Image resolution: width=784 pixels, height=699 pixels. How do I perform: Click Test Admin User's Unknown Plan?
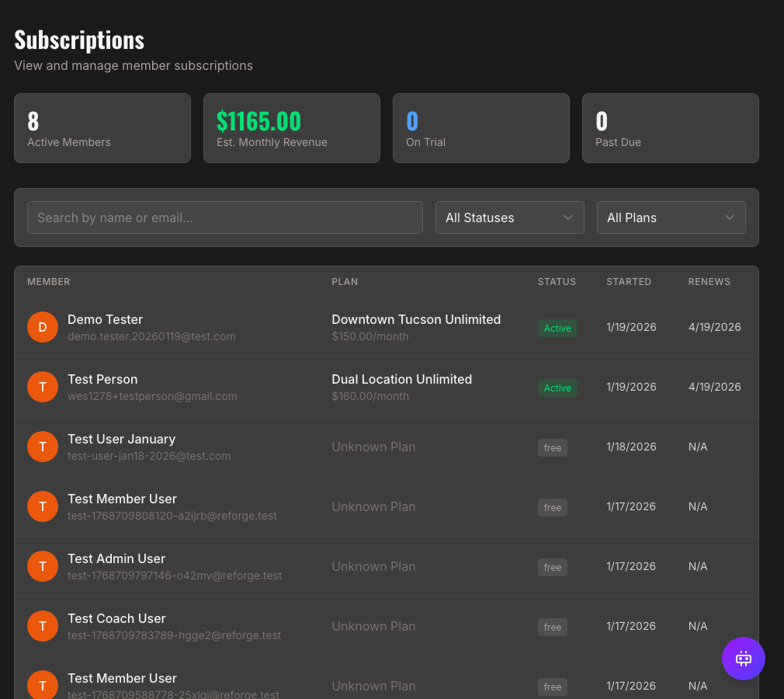click(x=373, y=566)
